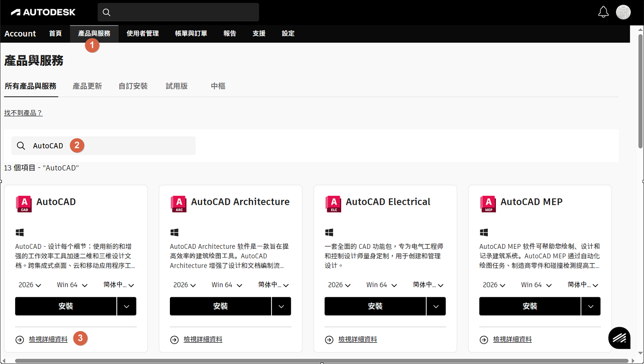Click the AutoCAD Electrical product icon
Viewport: 644px width, 364px height.
click(333, 204)
